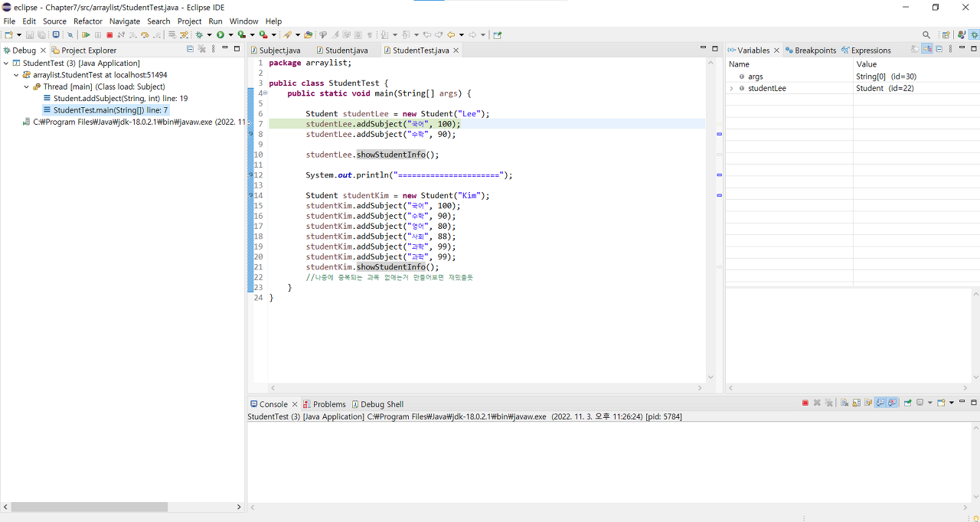This screenshot has width=980, height=522.
Task: Click Word Wrap icon in Console toolbar
Action: (x=868, y=403)
